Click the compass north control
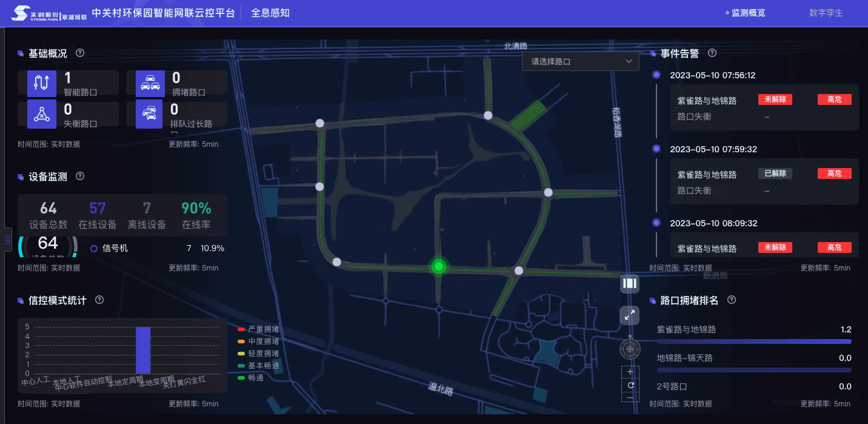 tap(630, 349)
